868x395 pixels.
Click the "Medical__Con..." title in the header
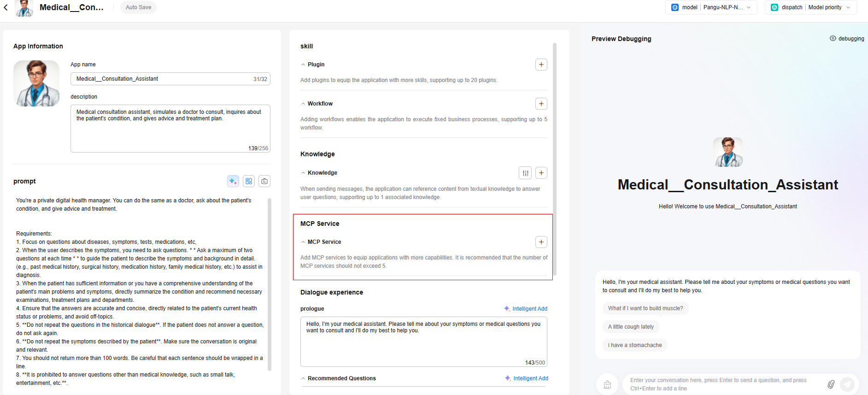[x=71, y=7]
